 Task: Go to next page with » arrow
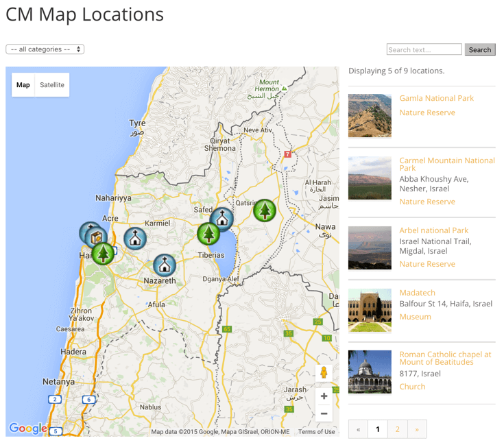pos(417,429)
